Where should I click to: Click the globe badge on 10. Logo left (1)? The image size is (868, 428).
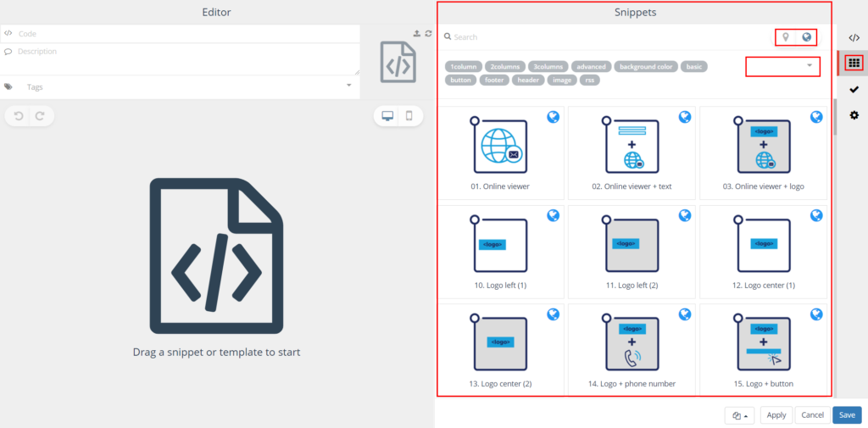(x=553, y=215)
